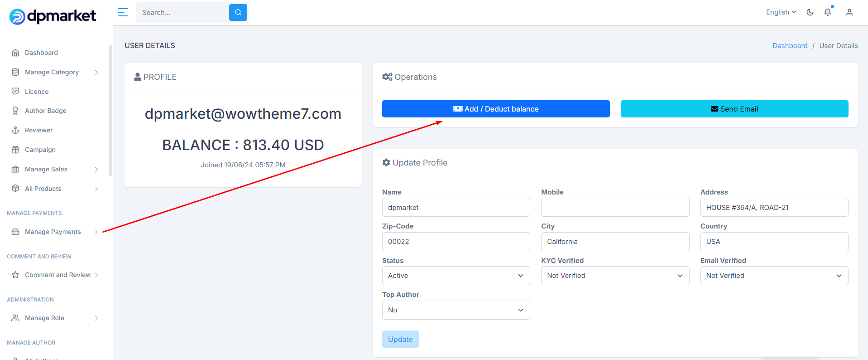This screenshot has width=868, height=360.
Task: Click the blue search magnifier button
Action: 238,12
